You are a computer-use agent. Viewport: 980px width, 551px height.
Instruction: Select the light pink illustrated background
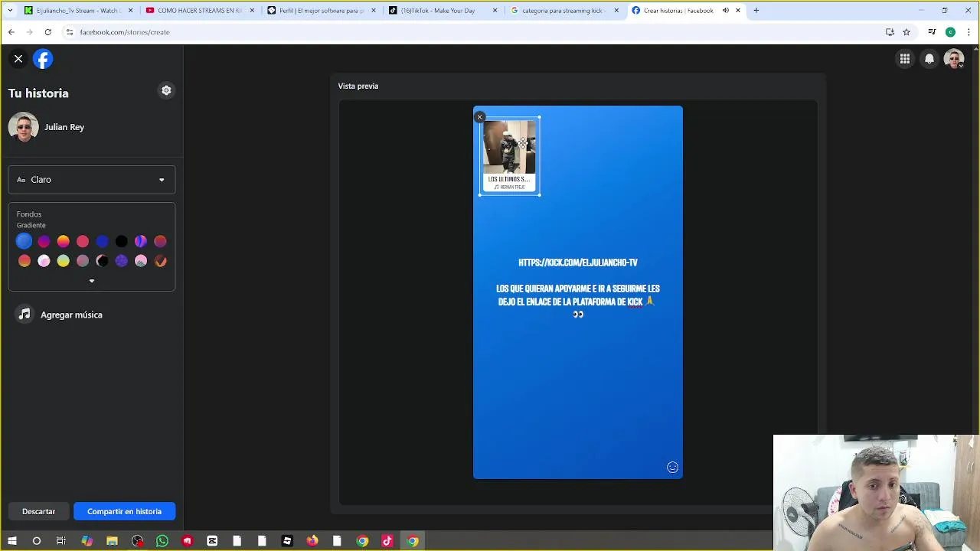click(141, 261)
